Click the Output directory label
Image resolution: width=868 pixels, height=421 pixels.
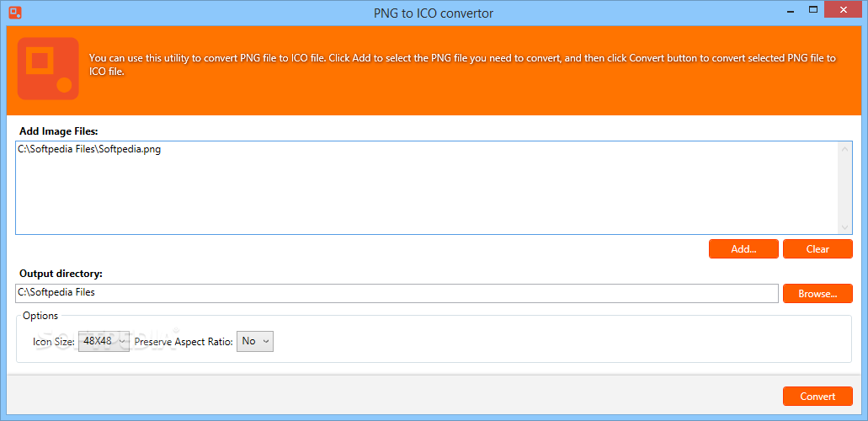click(61, 273)
